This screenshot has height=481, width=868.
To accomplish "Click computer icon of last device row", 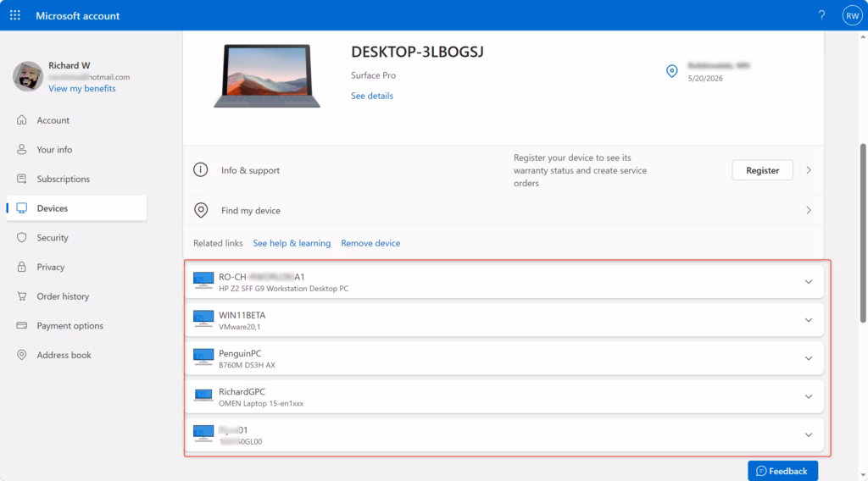I will [203, 434].
